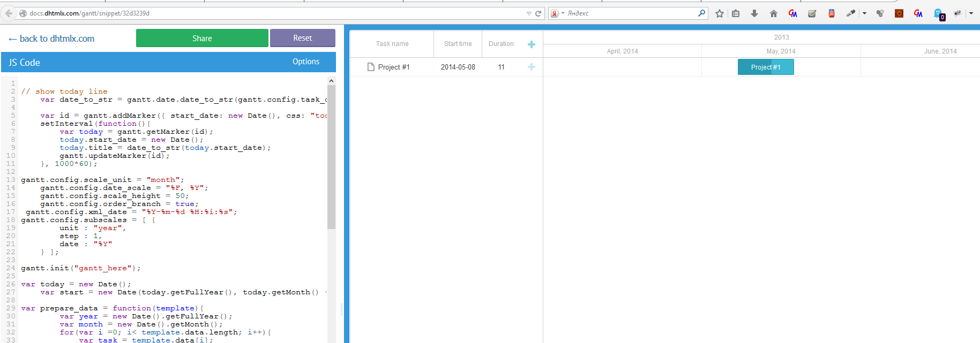This screenshot has height=343, width=980.
Task: Click the code line 'gantt.init("gantt_here");'
Action: click(x=81, y=268)
